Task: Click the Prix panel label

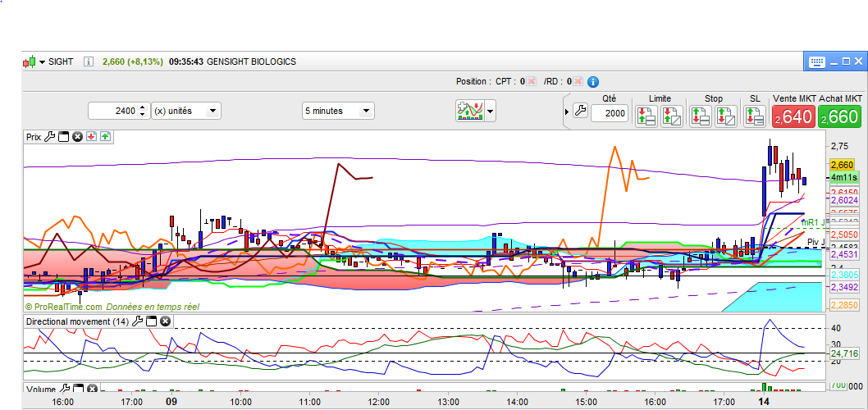Action: (x=33, y=137)
